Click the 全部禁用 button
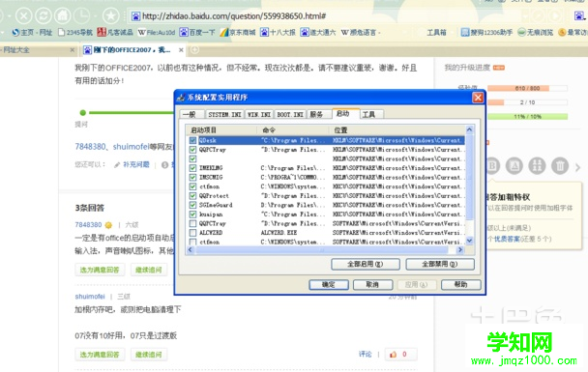 440,264
